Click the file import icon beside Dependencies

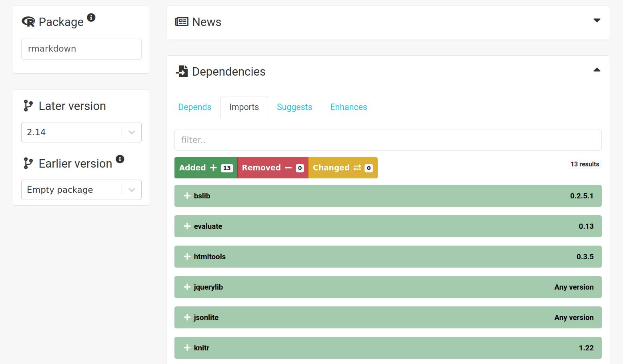182,71
